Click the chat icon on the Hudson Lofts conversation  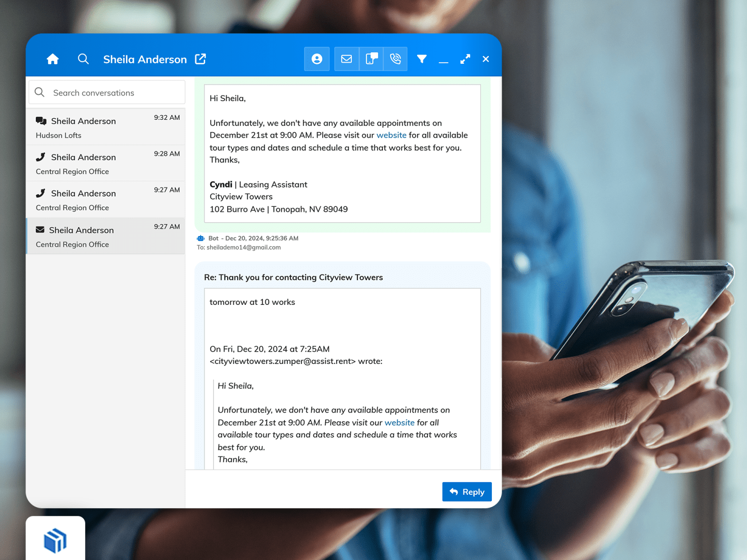(41, 120)
